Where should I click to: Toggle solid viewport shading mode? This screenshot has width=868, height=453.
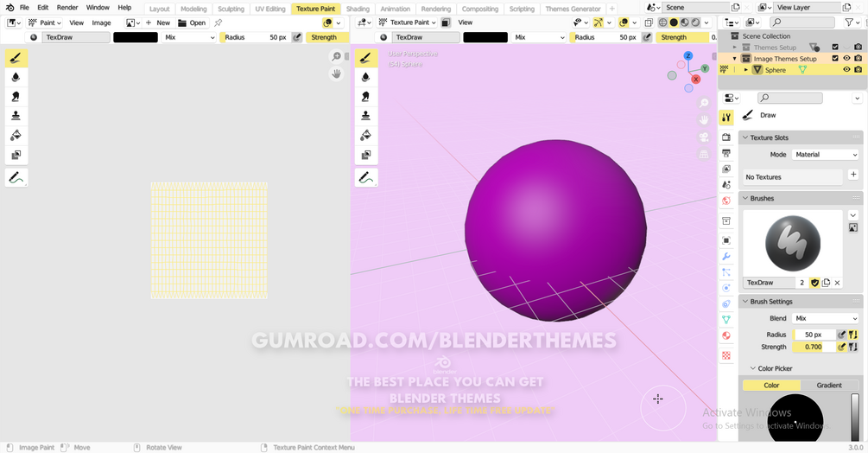(x=674, y=22)
